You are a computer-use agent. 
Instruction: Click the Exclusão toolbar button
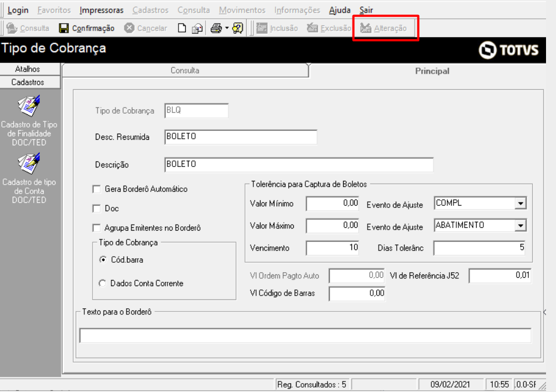329,28
